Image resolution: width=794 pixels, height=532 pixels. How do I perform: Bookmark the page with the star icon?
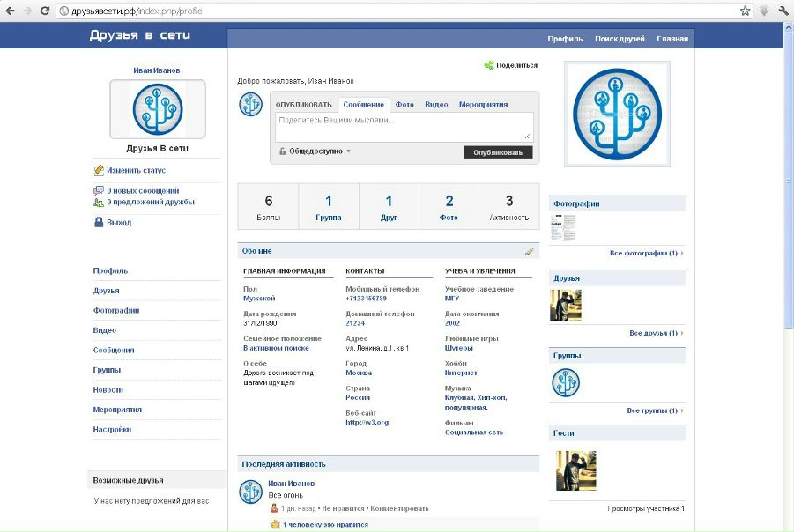point(745,11)
